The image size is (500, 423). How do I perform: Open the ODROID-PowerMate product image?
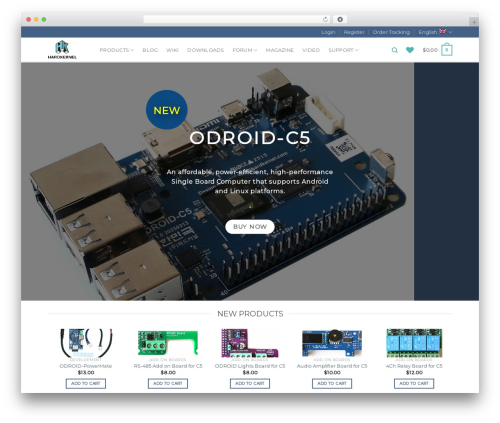pyautogui.click(x=86, y=343)
